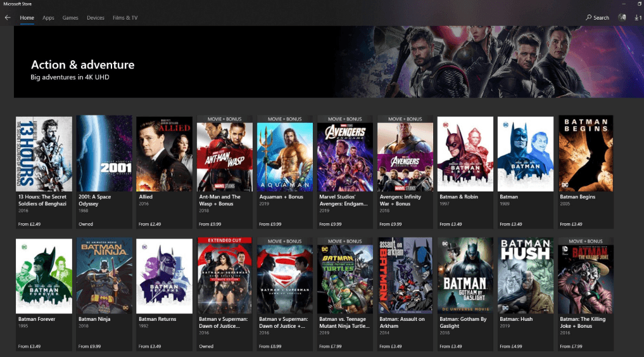The image size is (644, 357).
Task: Click the title "Allied"
Action: pos(146,197)
